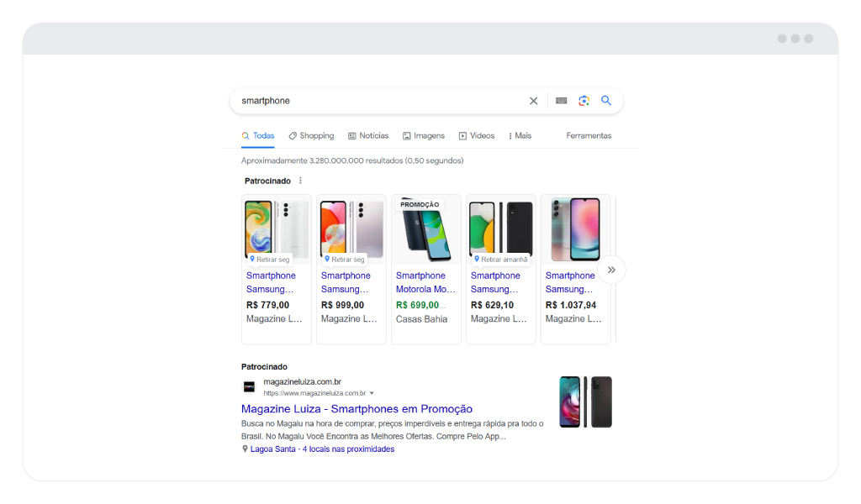The width and height of the screenshot is (861, 504).
Task: Advance the product carousel with the double-arrow button
Action: (611, 270)
